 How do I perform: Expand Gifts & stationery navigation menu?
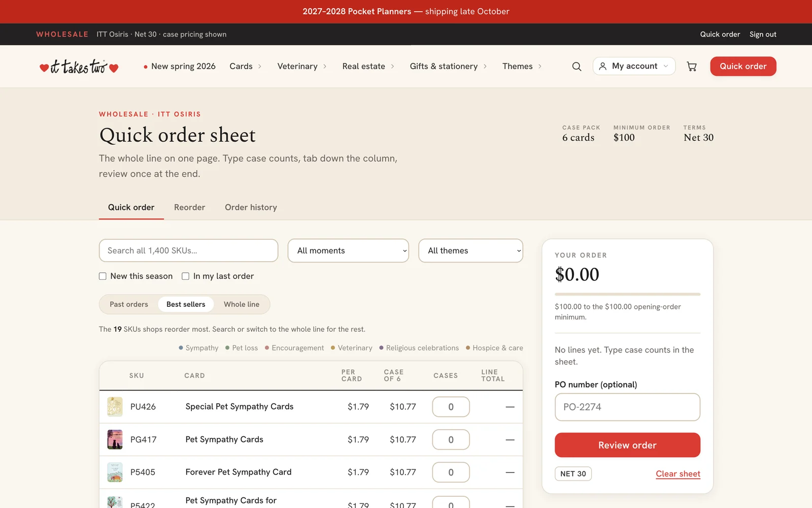coord(449,67)
